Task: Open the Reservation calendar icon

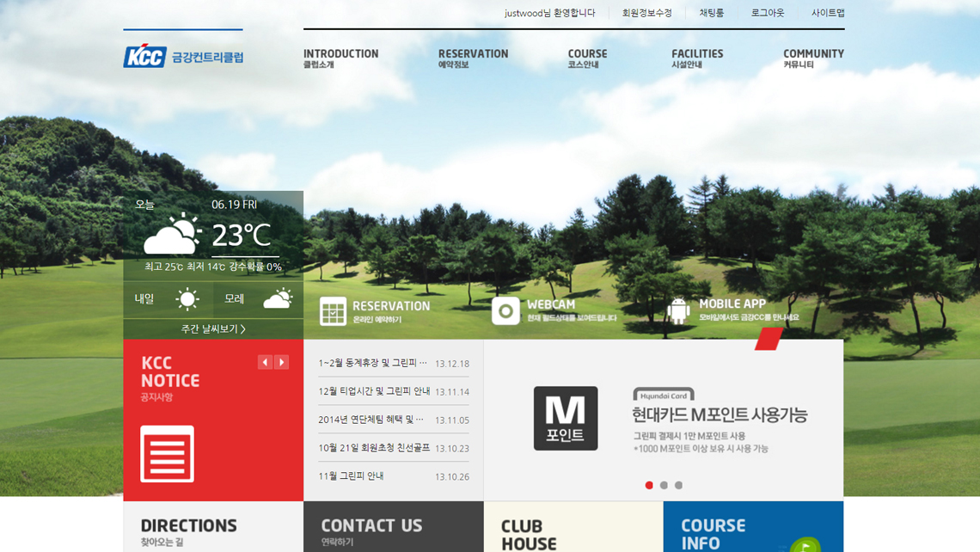Action: pos(333,311)
